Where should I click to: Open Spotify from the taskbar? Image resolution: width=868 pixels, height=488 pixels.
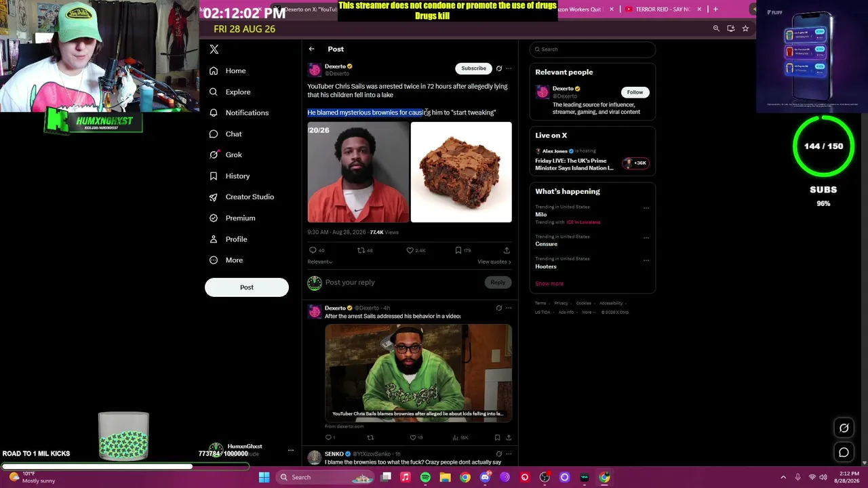click(x=425, y=477)
